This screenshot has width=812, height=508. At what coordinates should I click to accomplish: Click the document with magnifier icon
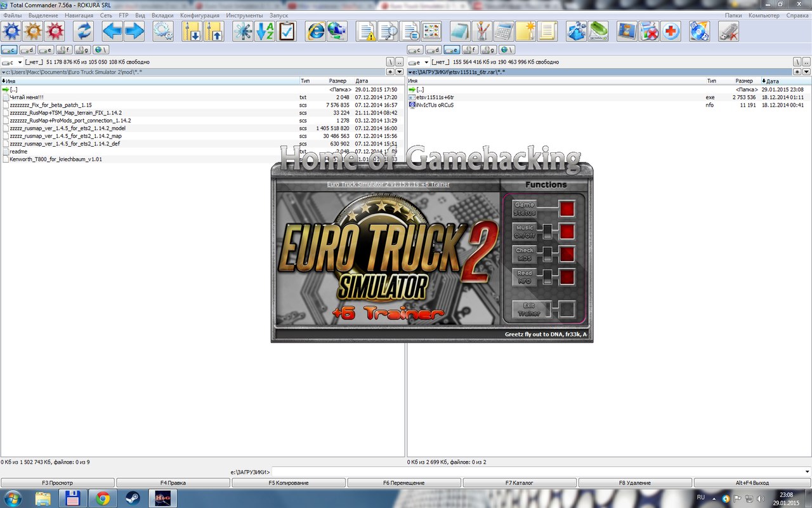coord(388,31)
